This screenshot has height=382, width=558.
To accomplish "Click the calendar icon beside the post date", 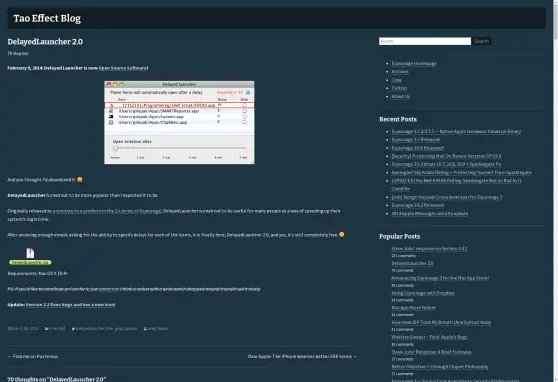I will coord(9,329).
